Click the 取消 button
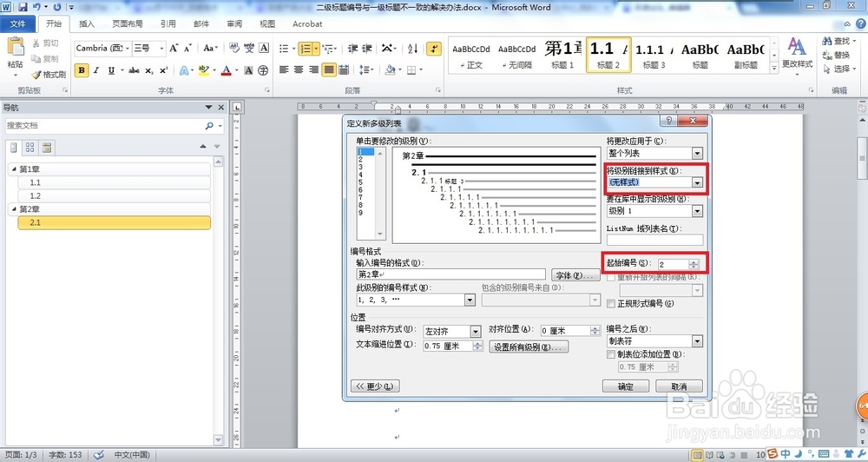The width and height of the screenshot is (868, 462). [x=679, y=386]
